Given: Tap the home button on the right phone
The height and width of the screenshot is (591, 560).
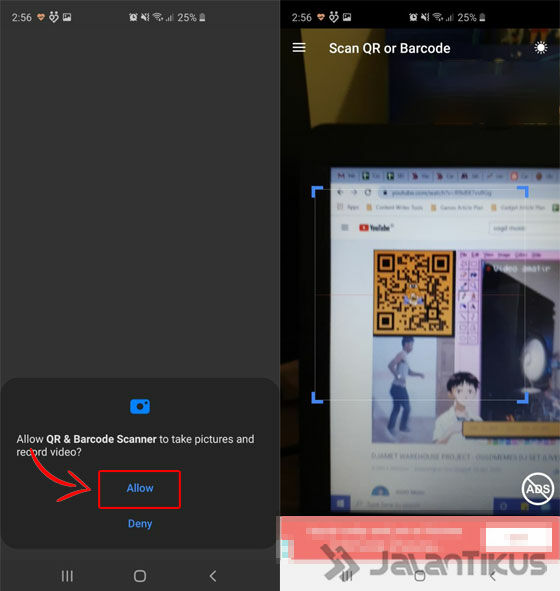Looking at the screenshot, I should (420, 576).
